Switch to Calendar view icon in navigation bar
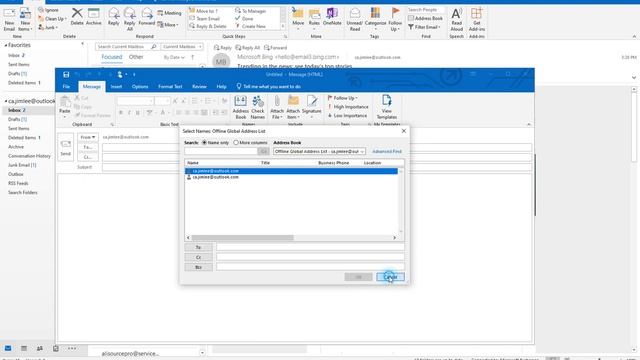 (x=24, y=348)
